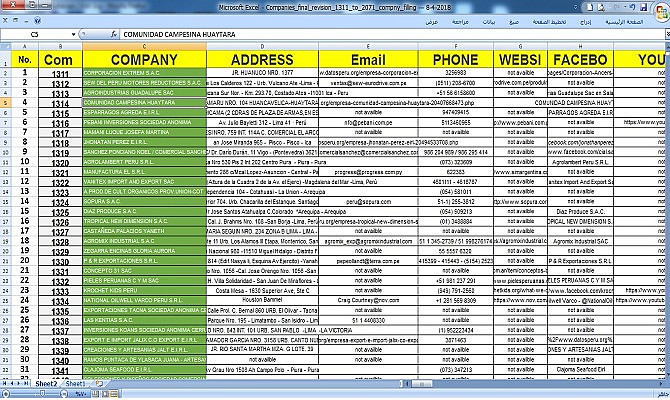Select the email cell info@pebani.com.pe
Screen dimensions: 670x400
pos(368,123)
